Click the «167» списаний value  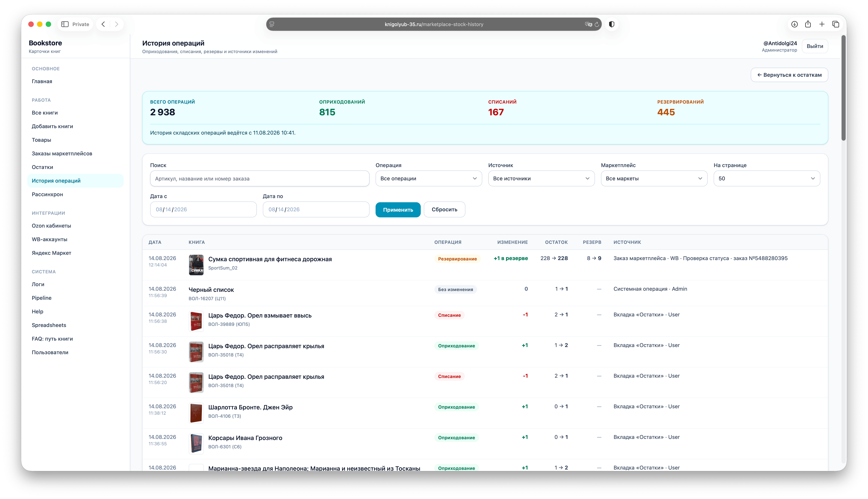(x=496, y=112)
